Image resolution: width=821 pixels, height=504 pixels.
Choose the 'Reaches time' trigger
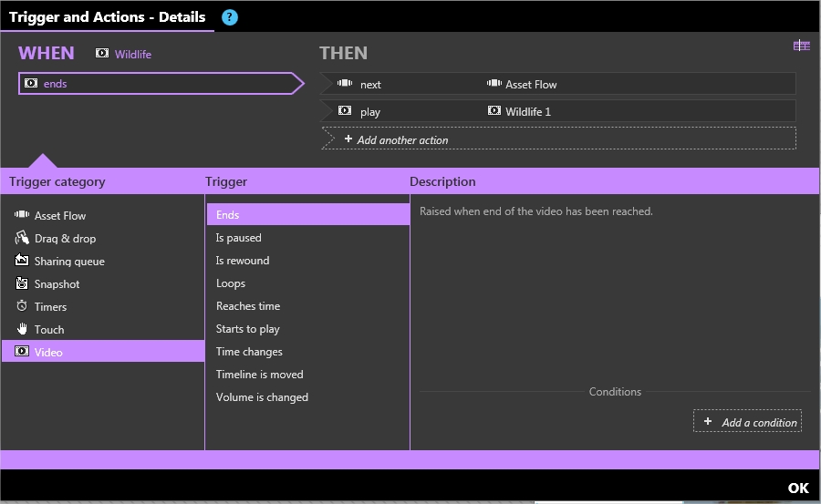point(248,306)
